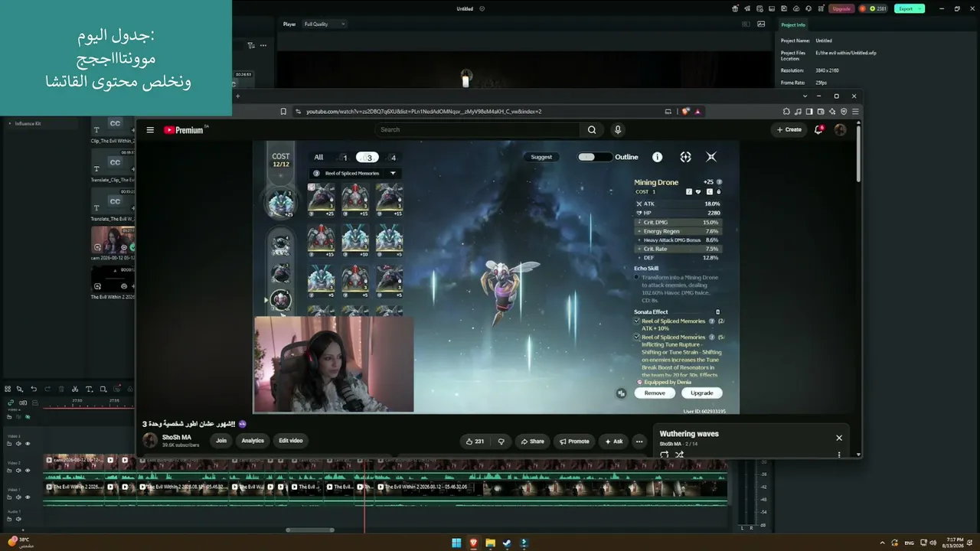
Task: Delete selected clip with the trash icon
Action: pyautogui.click(x=61, y=389)
